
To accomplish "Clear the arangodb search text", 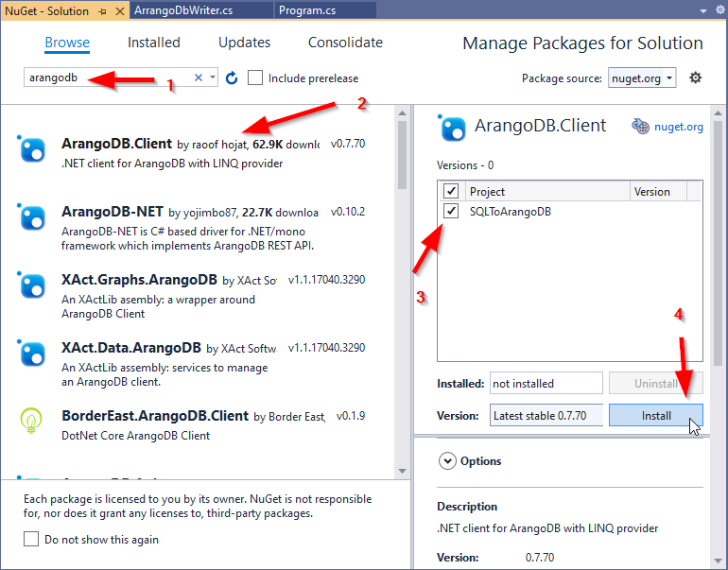I will (x=199, y=78).
